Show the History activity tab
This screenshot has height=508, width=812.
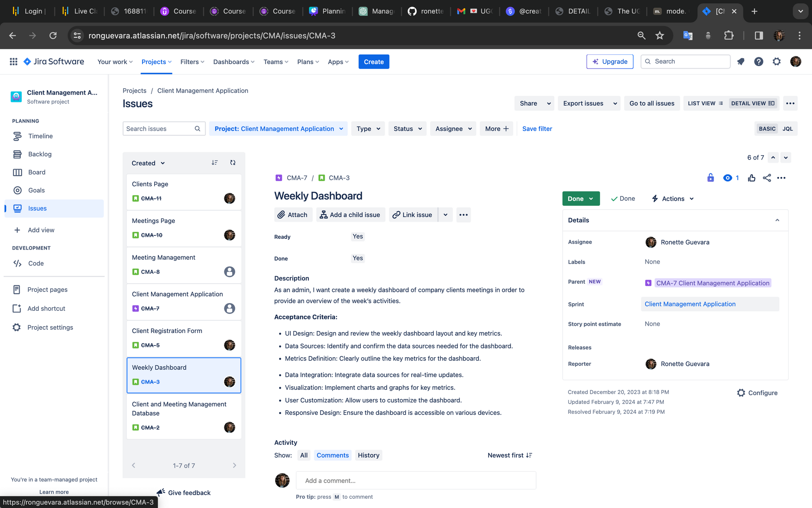click(369, 455)
